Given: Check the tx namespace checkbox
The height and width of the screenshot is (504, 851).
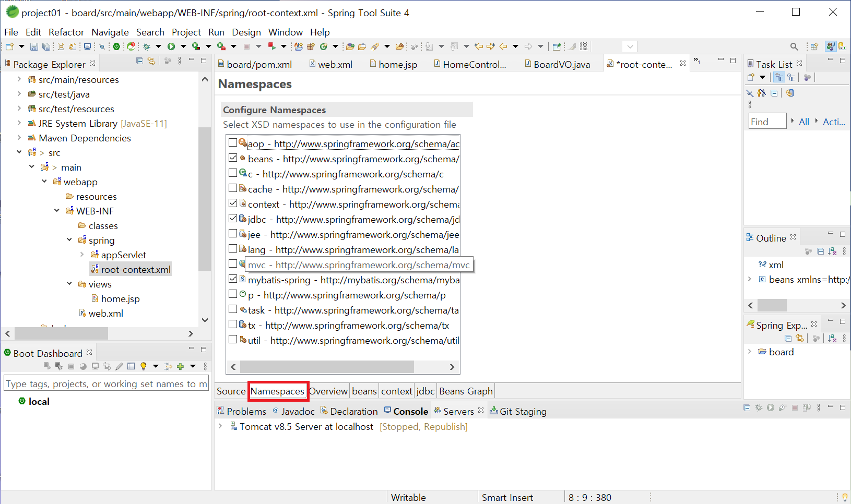Looking at the screenshot, I should 233,324.
